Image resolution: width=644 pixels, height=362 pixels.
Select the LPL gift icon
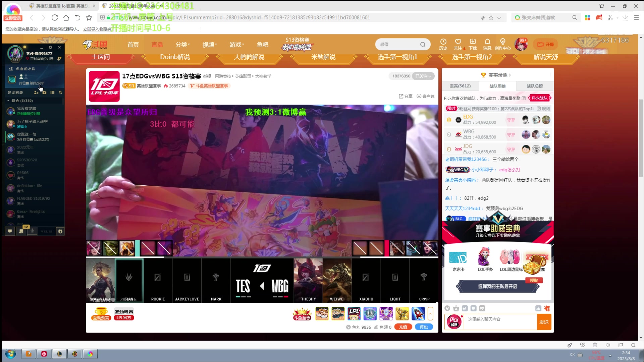354,314
